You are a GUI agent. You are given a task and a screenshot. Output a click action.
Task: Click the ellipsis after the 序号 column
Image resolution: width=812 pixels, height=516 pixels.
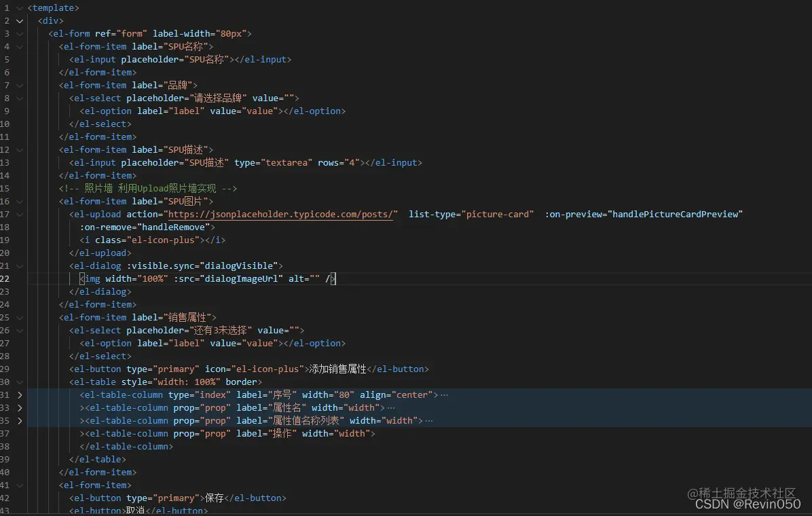click(444, 395)
